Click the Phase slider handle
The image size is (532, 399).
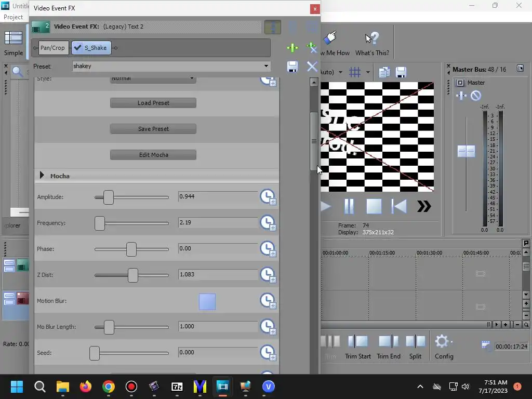click(x=131, y=249)
